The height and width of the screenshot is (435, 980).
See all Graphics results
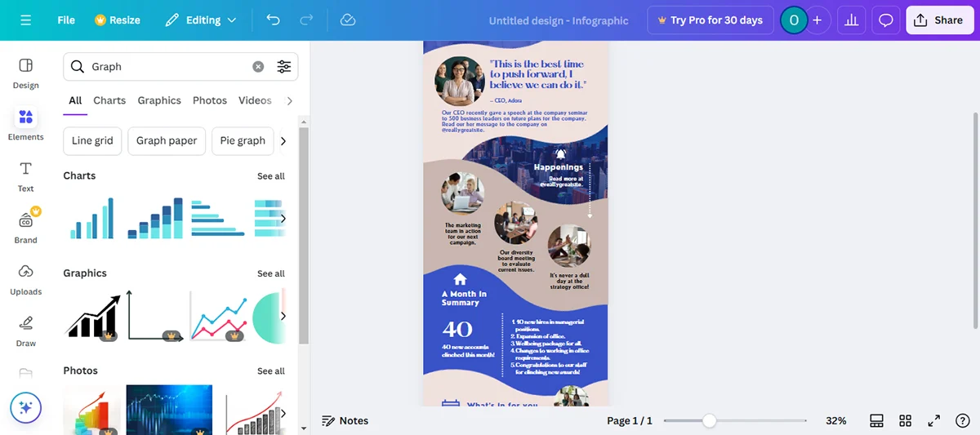click(271, 273)
